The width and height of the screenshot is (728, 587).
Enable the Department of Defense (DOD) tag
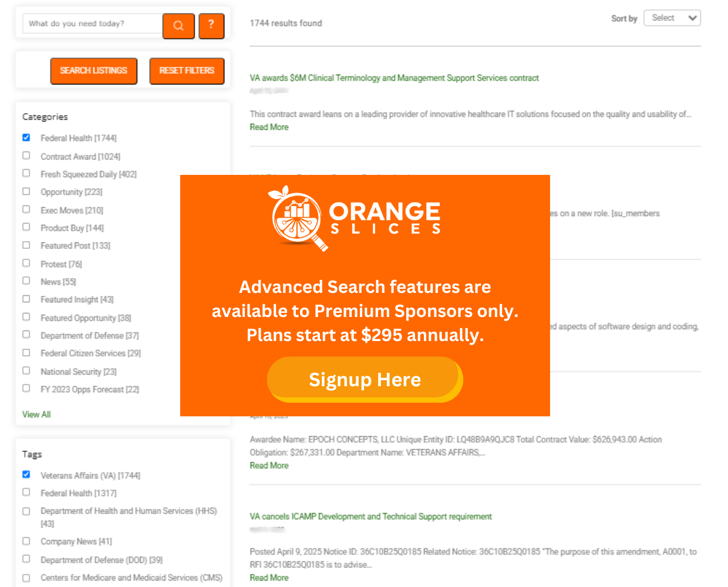tap(26, 558)
